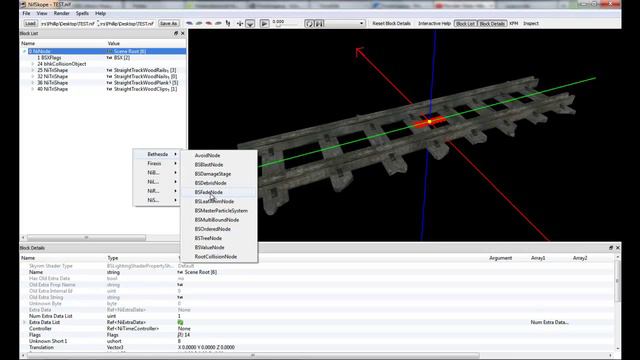640x360 pixels.
Task: Toggle the Block List view button
Action: [465, 24]
